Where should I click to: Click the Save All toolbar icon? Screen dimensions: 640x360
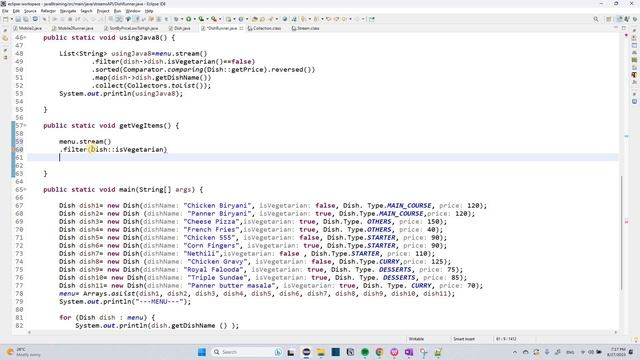pyautogui.click(x=26, y=19)
